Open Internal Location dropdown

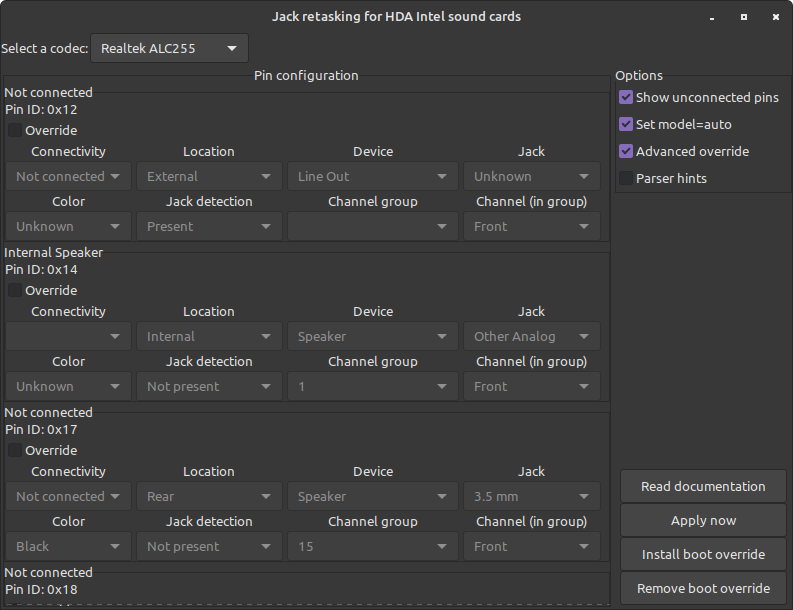click(209, 336)
